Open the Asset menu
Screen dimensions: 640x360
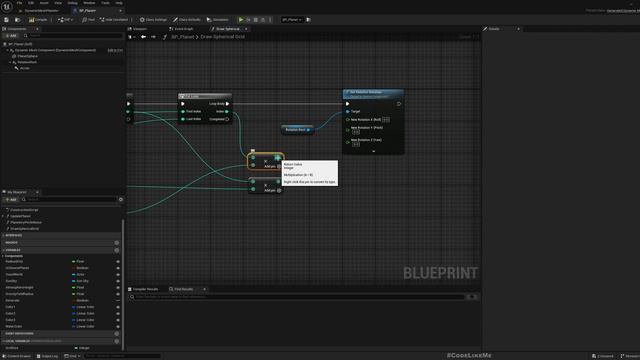point(44,3)
